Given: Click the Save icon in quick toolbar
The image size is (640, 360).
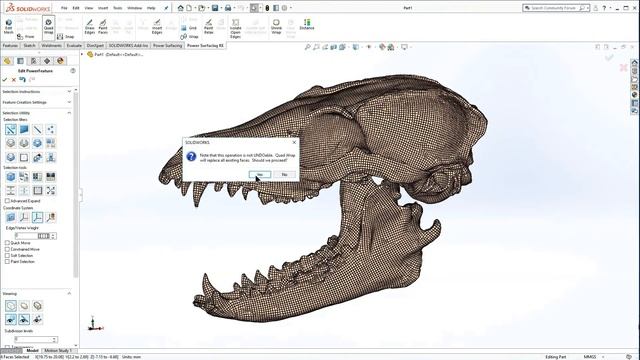Looking at the screenshot, I should [215, 8].
